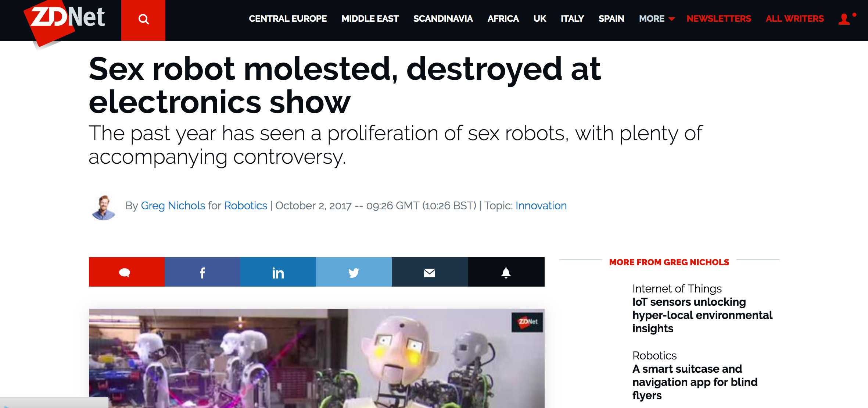Email the article using the envelope icon
868x408 pixels.
point(430,272)
